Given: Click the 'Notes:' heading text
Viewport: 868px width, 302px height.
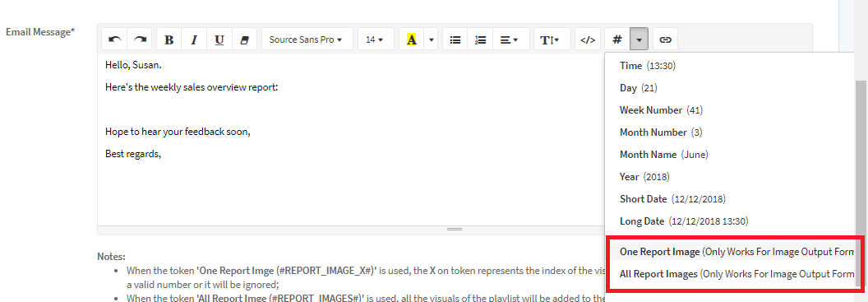Looking at the screenshot, I should pos(111,257).
